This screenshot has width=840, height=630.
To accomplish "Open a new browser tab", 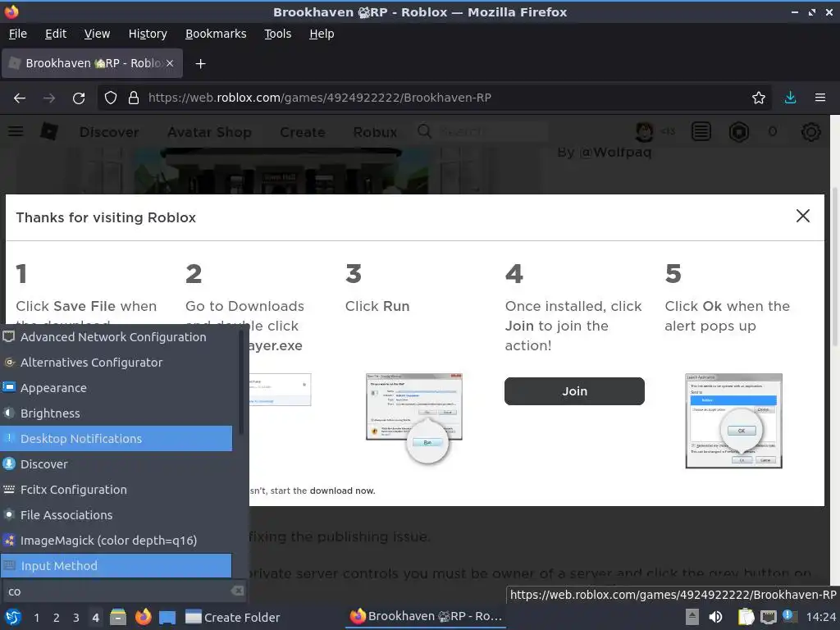I will tap(200, 64).
